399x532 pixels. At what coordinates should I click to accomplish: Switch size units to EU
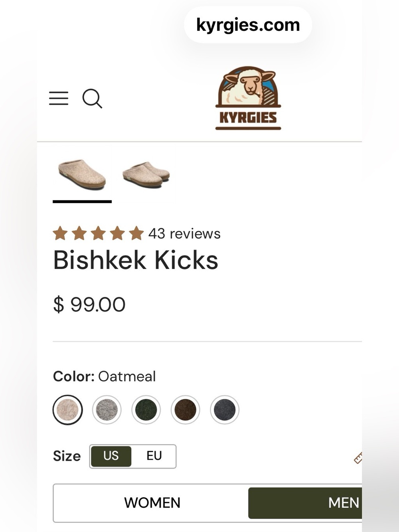coord(154,456)
